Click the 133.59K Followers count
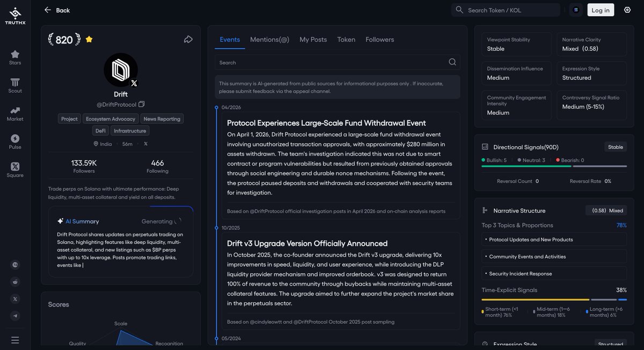The width and height of the screenshot is (644, 350). click(x=84, y=166)
